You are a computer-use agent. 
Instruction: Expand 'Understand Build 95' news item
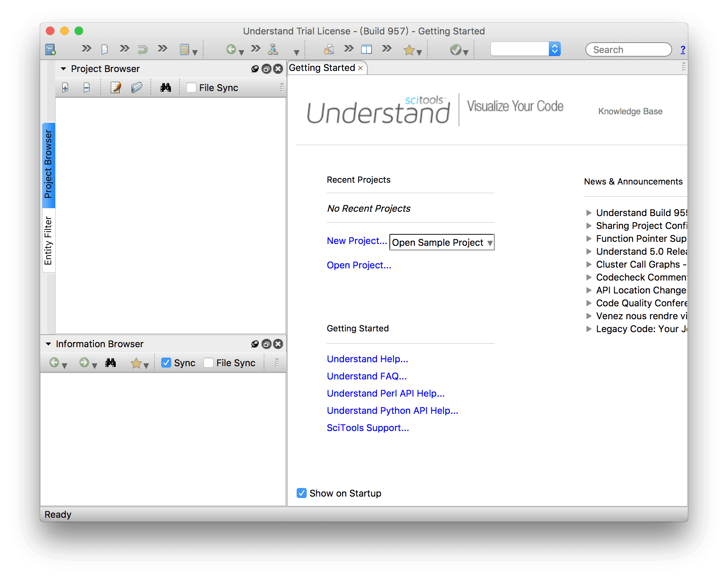[589, 213]
